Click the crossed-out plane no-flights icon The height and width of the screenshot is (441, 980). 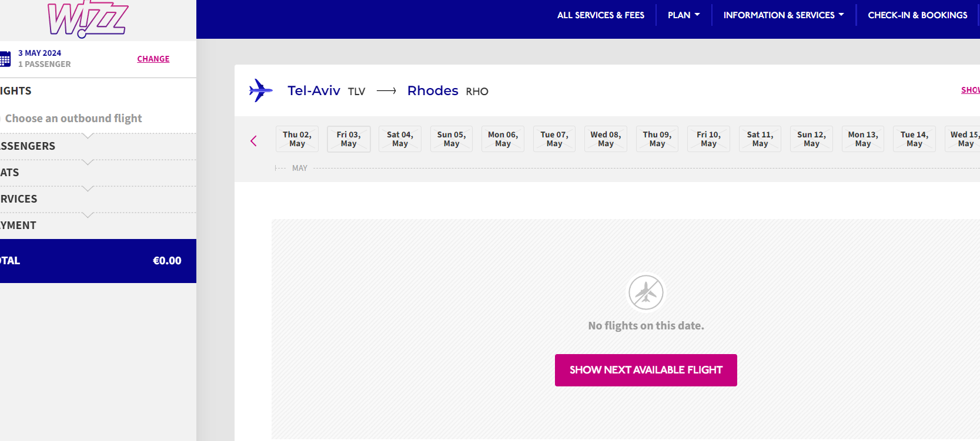[645, 292]
